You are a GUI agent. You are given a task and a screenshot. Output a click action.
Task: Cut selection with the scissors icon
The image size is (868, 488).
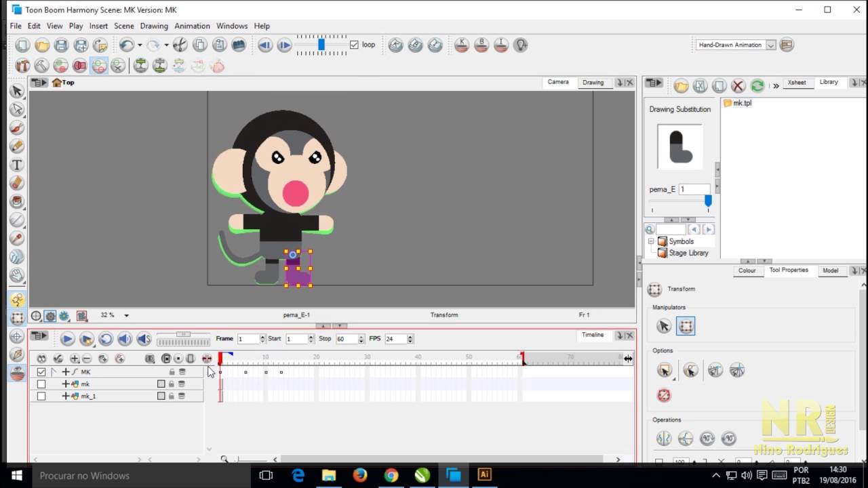[180, 45]
